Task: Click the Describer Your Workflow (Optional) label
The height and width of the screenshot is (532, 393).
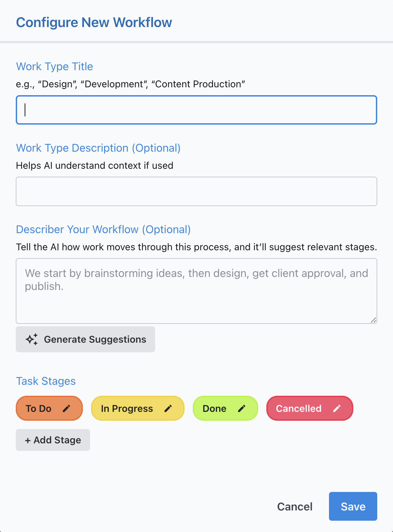Action: (x=103, y=229)
